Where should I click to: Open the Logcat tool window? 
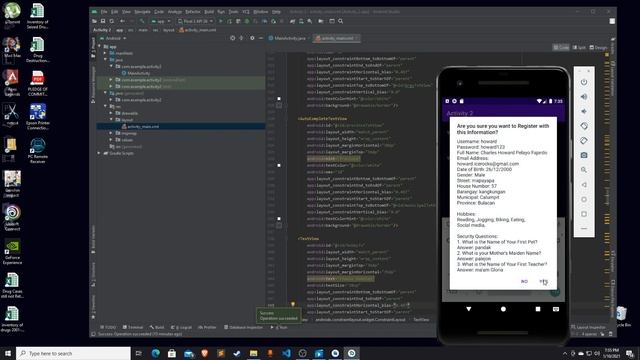181,327
